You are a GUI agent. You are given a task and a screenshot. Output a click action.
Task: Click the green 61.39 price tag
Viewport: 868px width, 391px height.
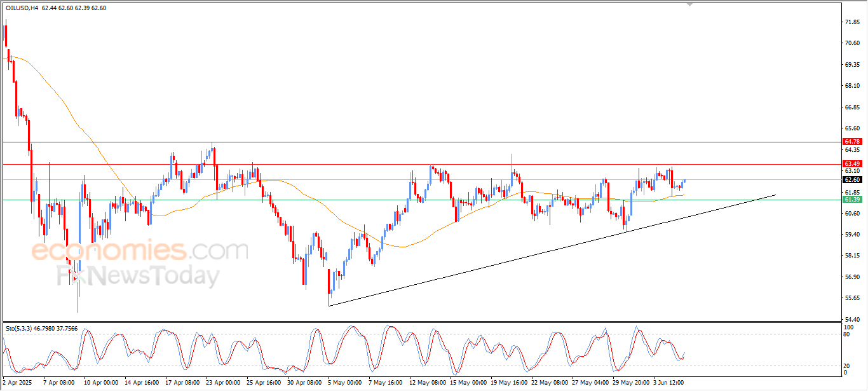[852, 199]
